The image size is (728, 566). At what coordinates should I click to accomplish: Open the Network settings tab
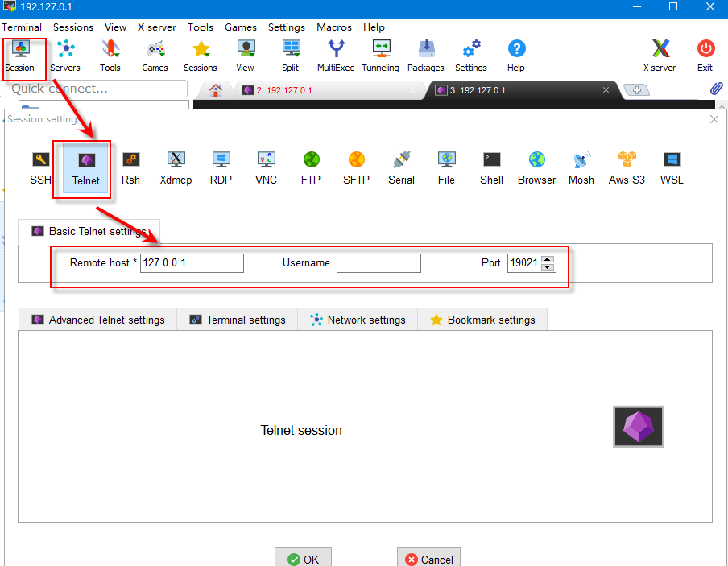(358, 320)
